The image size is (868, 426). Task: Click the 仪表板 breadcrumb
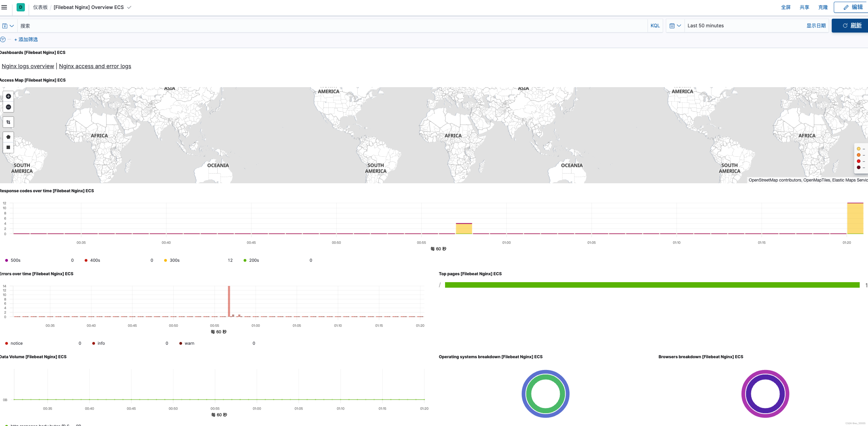coord(40,7)
